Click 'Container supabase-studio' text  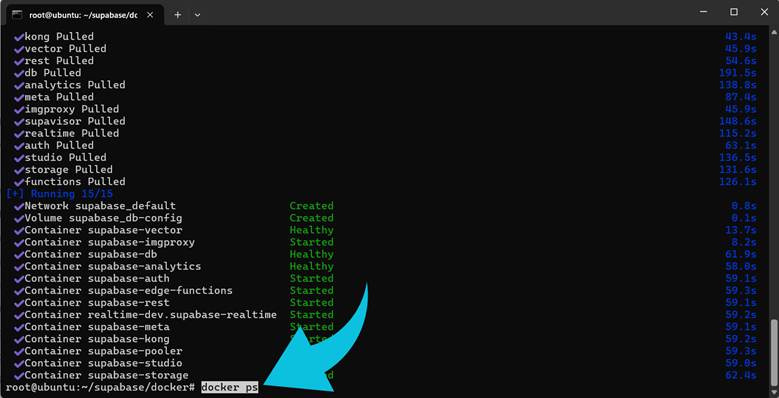tap(103, 363)
